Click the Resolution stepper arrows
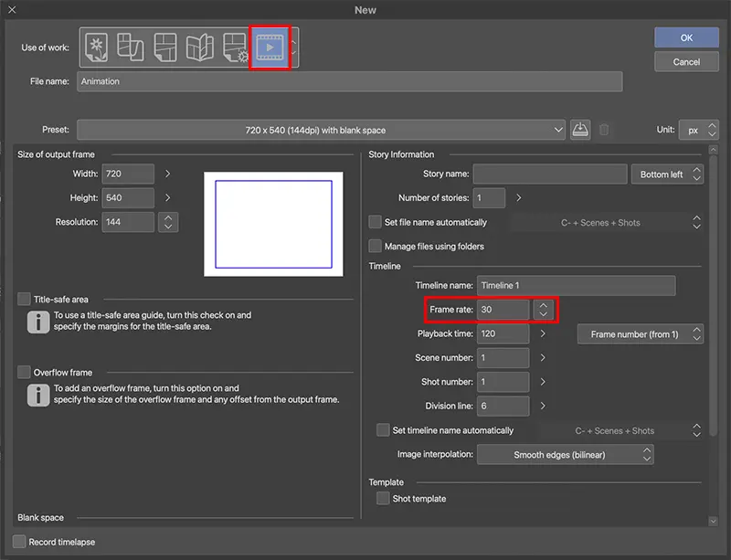The width and height of the screenshot is (731, 560). point(168,222)
